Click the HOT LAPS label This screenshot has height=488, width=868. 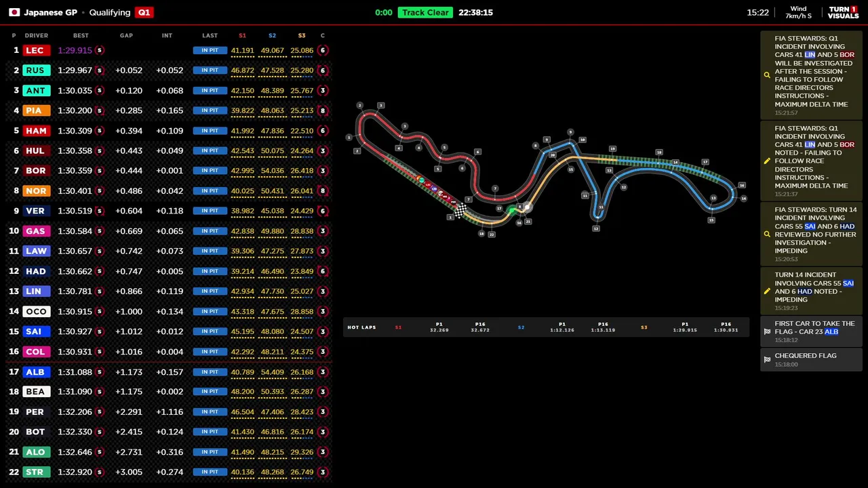(x=361, y=327)
